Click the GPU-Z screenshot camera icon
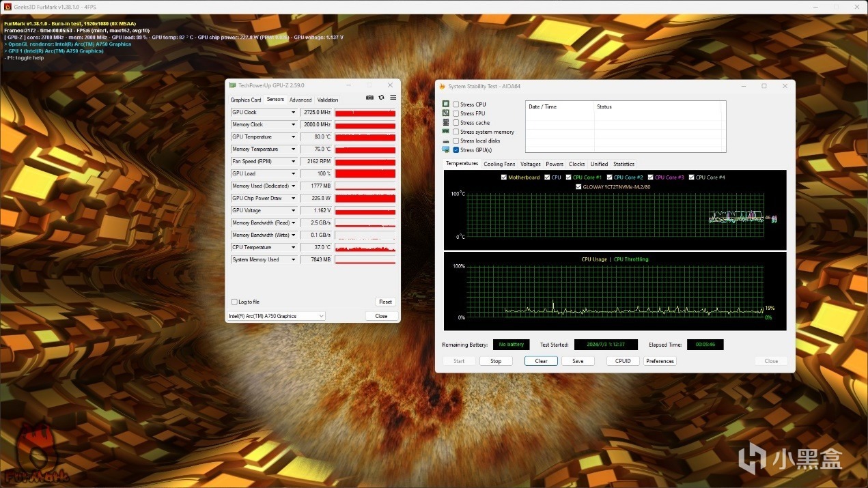This screenshot has width=868, height=488. pyautogui.click(x=369, y=98)
